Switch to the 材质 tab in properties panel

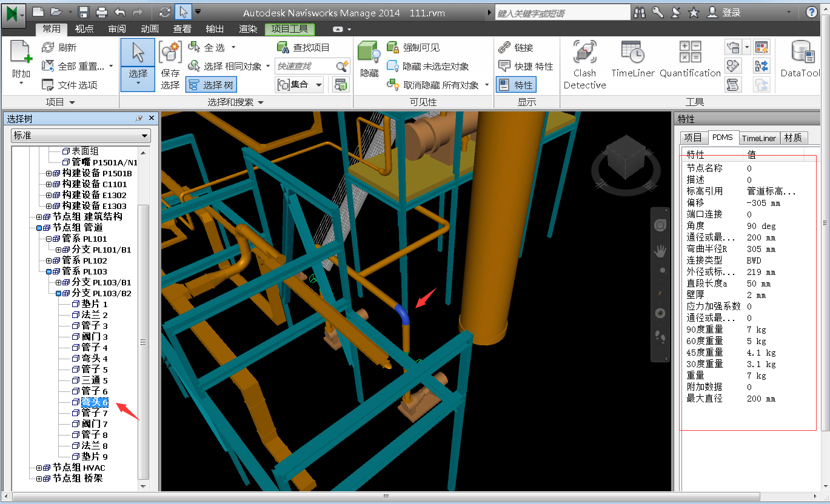[x=792, y=138]
